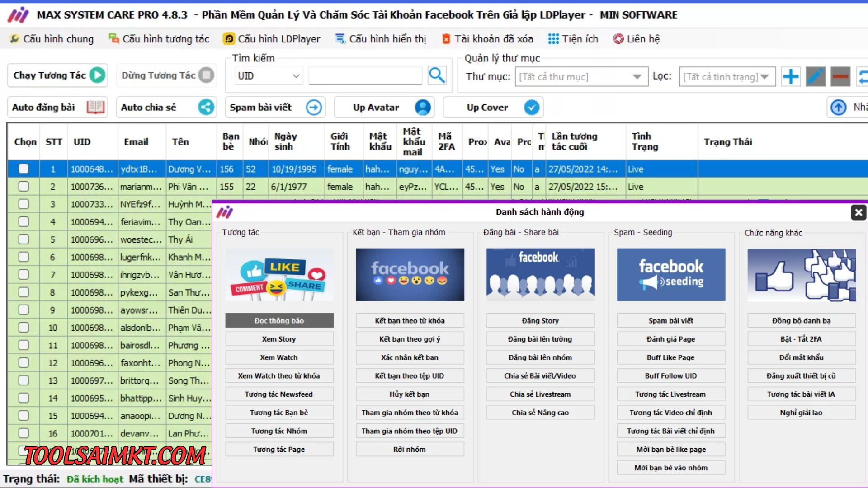Screen dimensions: 868x488
Task: Open Cấu hình hiển thị menu
Action: pyautogui.click(x=381, y=39)
